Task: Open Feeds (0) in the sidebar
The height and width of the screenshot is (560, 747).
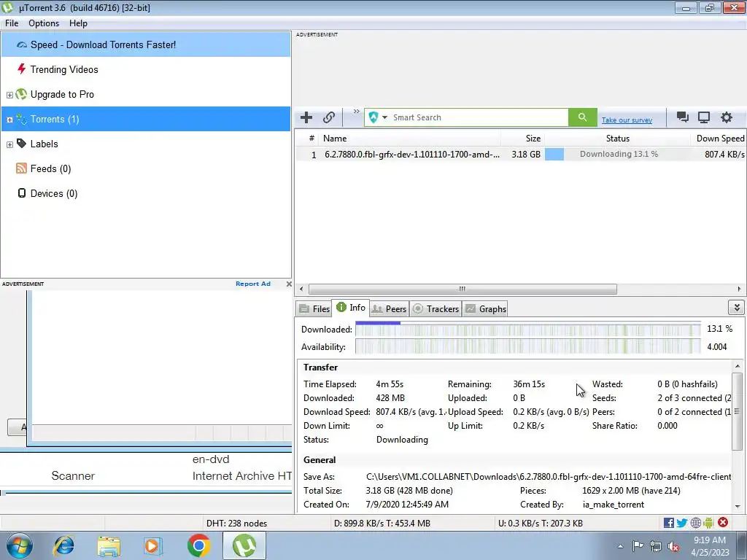Action: (x=50, y=168)
